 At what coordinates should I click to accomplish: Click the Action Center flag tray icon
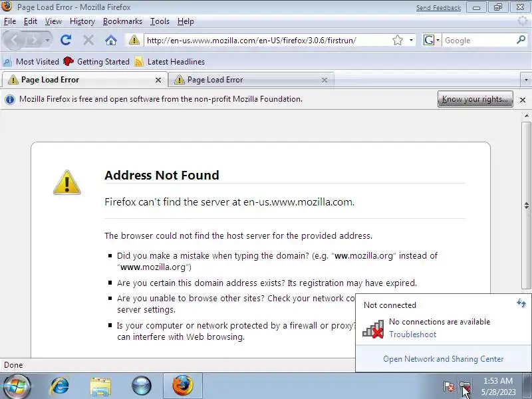pos(448,386)
